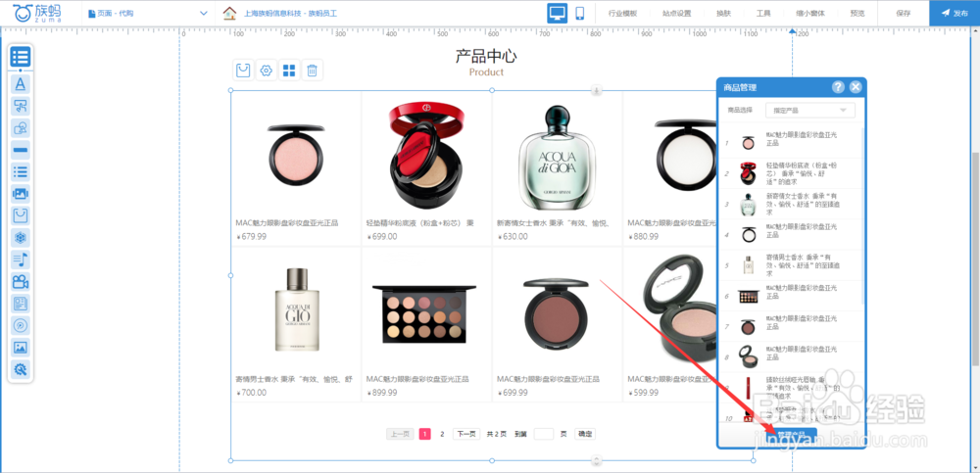The image size is (980, 473).
Task: Click the price ¥700.00
Action: coord(251,393)
